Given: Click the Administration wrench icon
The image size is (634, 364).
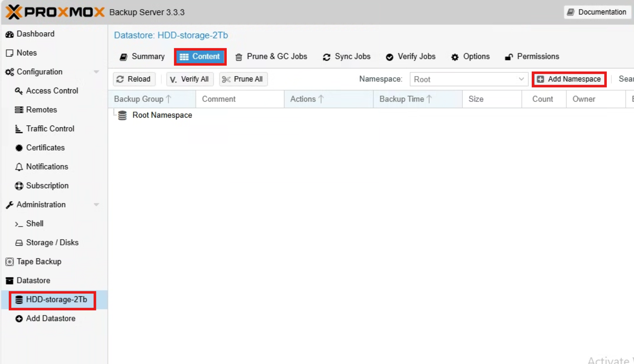Looking at the screenshot, I should tap(9, 205).
